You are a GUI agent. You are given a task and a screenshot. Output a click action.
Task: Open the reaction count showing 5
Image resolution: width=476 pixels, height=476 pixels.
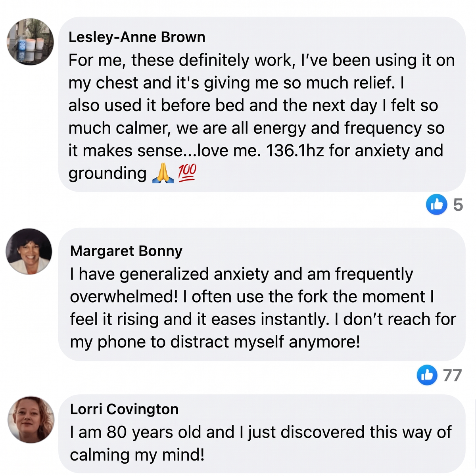(x=458, y=205)
